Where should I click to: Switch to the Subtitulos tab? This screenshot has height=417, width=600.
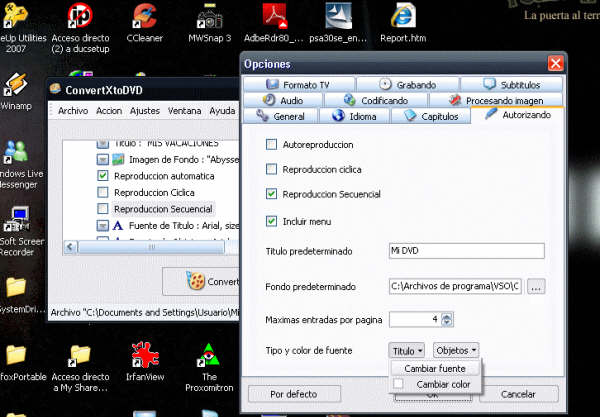512,85
